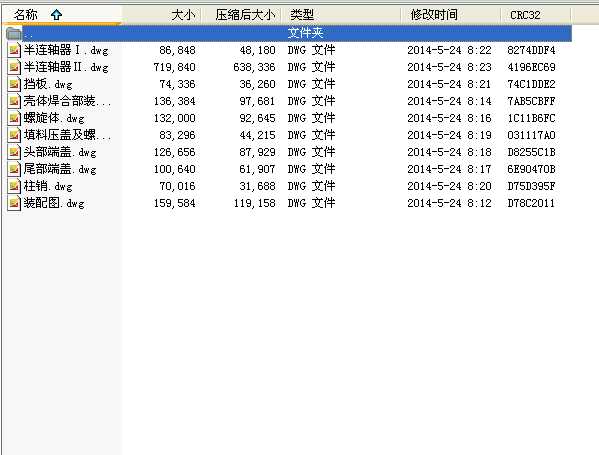
Task: Select file name 填料压盖及螺...
Action: tap(67, 135)
